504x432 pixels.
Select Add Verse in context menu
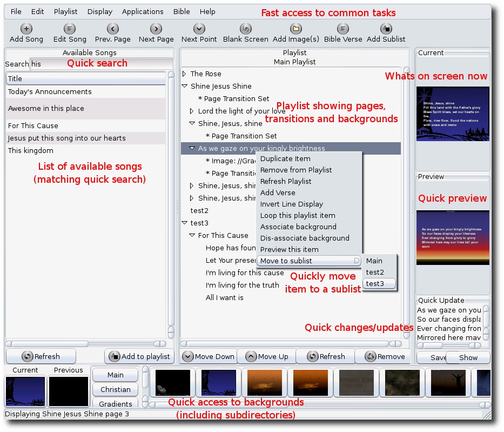[309, 192]
